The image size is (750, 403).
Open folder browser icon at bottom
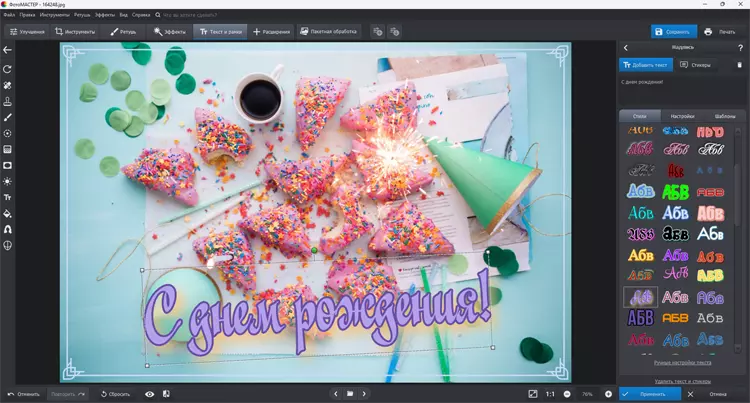tap(350, 394)
